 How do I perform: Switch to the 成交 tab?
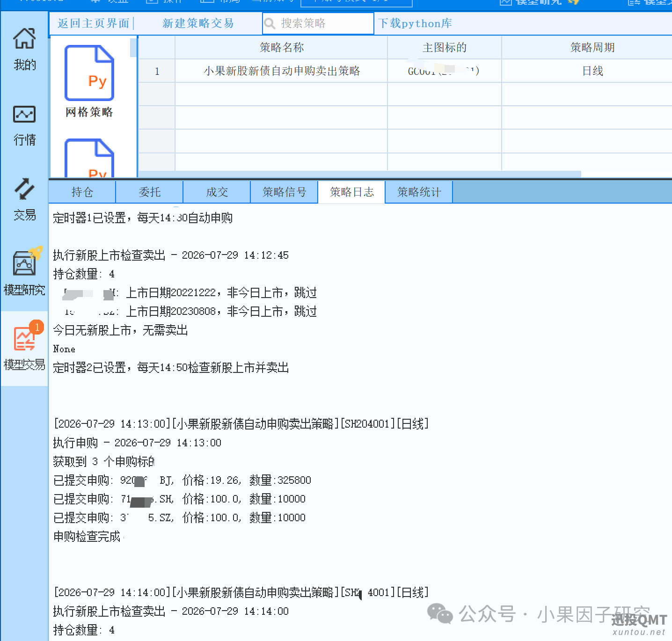(x=217, y=192)
